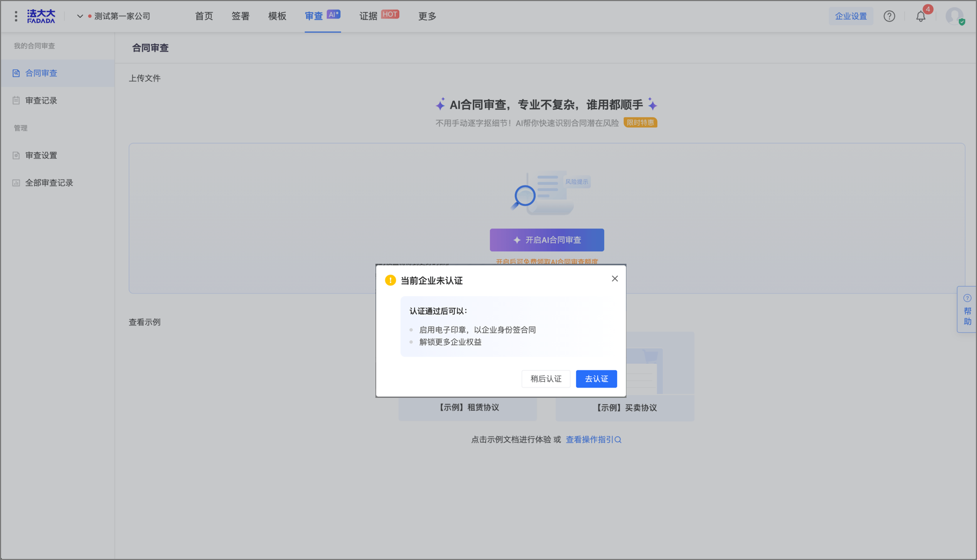Switch to the 签署 tab

(x=240, y=16)
